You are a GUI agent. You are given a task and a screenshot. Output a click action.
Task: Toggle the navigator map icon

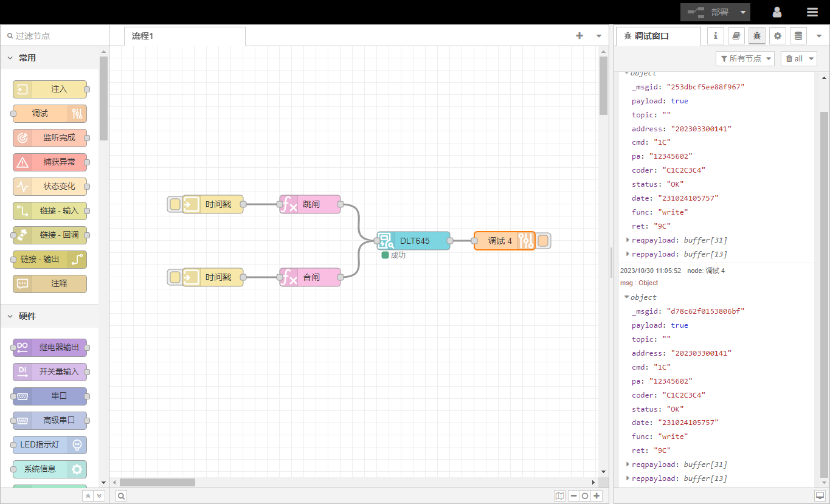(559, 496)
